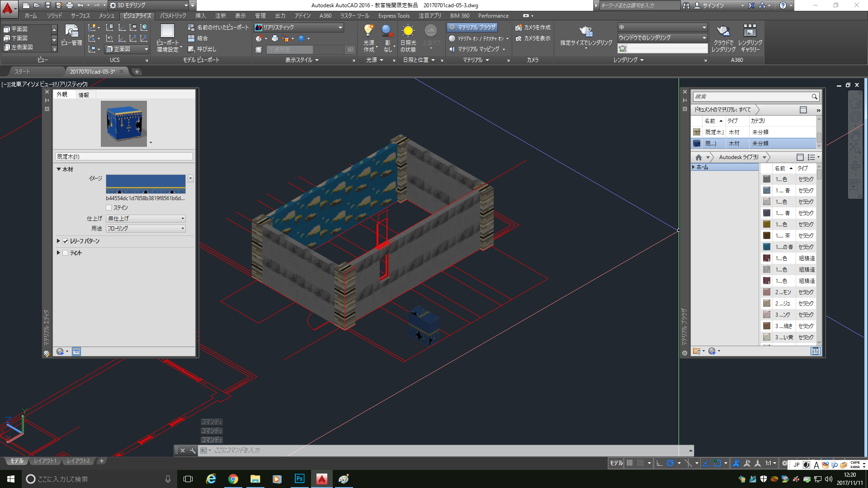Expand the ティント section
The image size is (868, 488).
[x=58, y=253]
